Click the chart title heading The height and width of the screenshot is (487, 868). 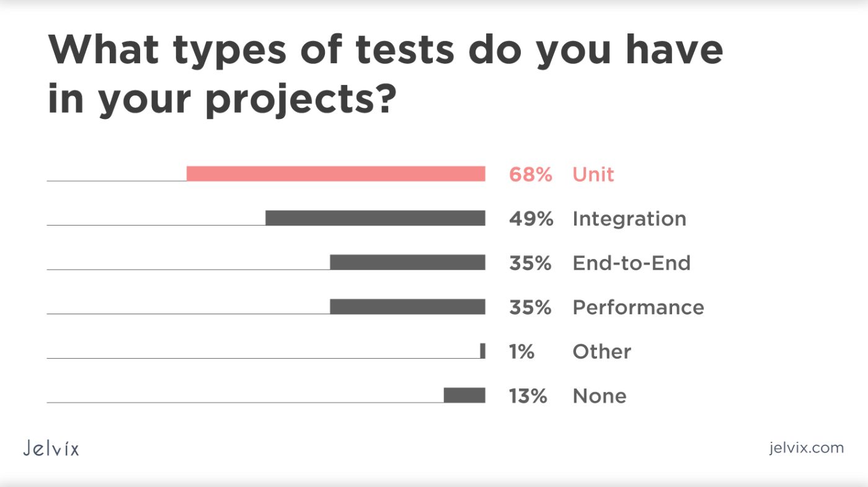point(385,74)
